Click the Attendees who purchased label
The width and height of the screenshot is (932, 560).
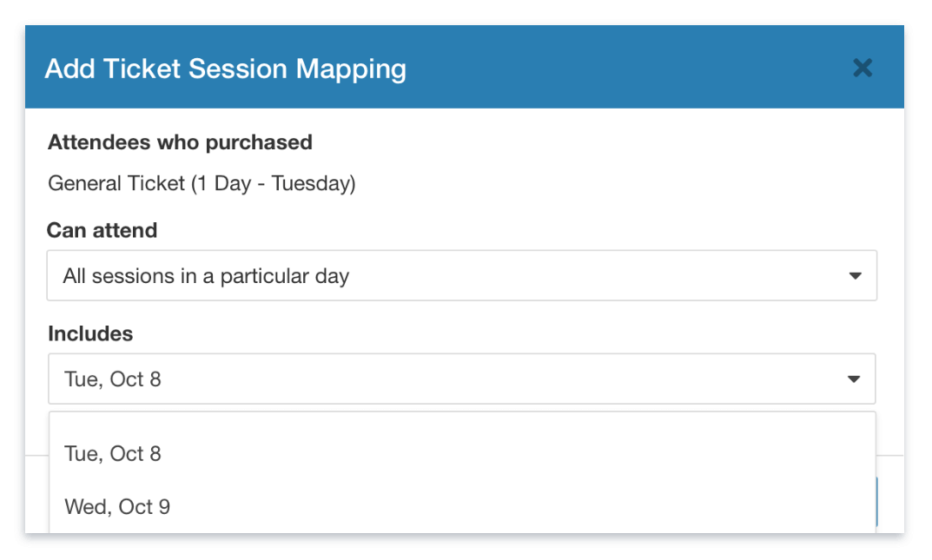180,142
